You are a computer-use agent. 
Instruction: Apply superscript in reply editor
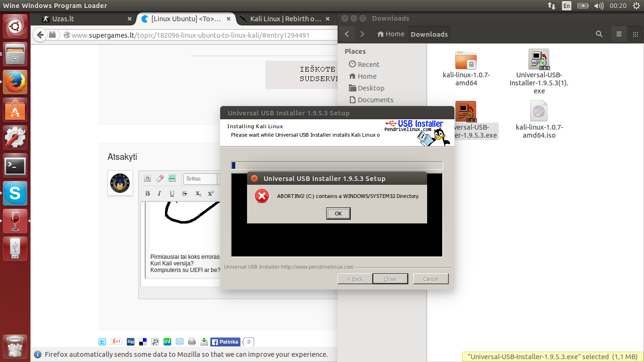click(211, 193)
